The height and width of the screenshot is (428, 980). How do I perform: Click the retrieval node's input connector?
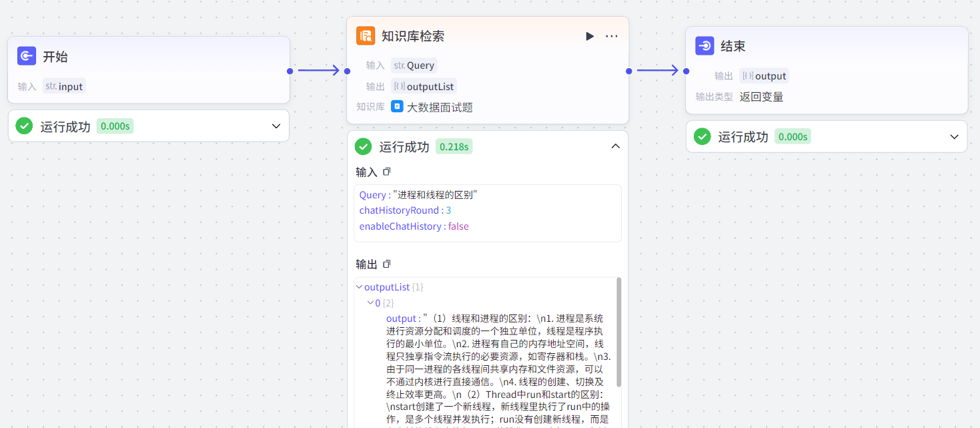(347, 71)
